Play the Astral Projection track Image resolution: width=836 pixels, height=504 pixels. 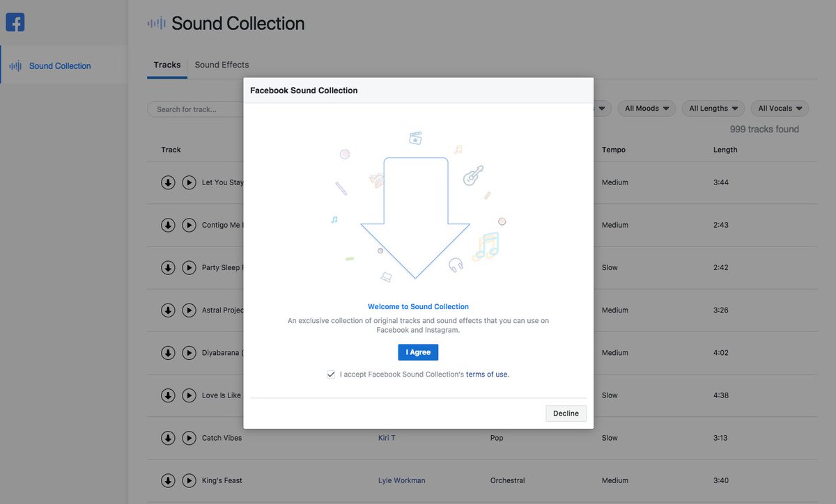[x=189, y=310]
